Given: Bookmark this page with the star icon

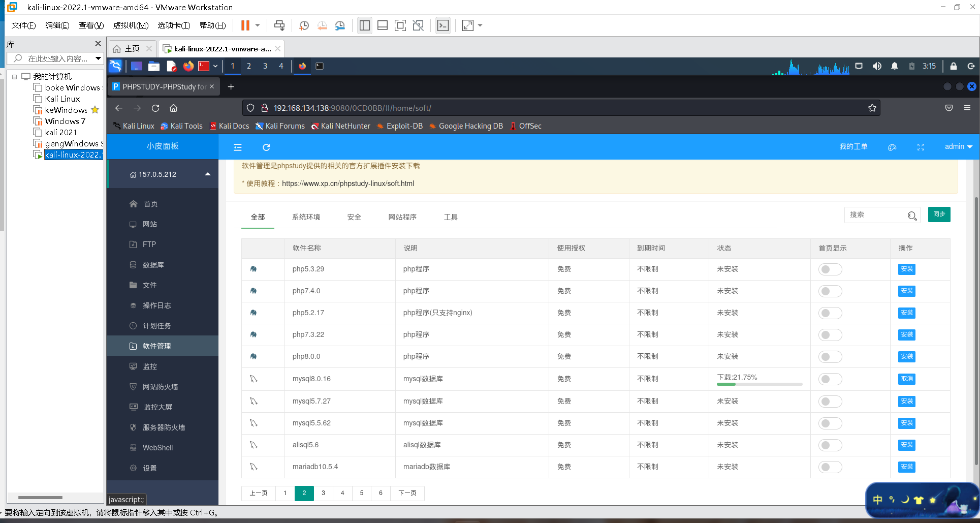Looking at the screenshot, I should coord(872,108).
